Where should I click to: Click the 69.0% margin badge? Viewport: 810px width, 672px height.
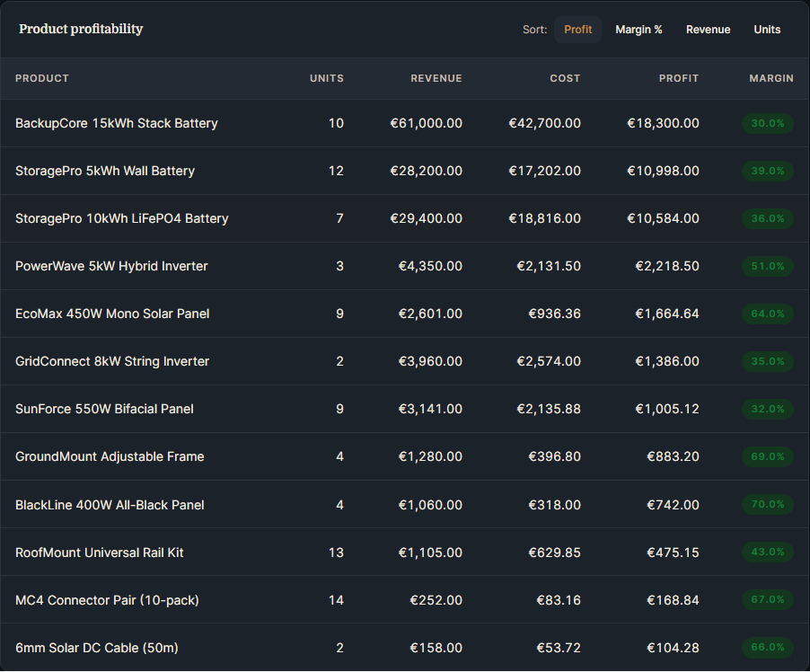(768, 456)
